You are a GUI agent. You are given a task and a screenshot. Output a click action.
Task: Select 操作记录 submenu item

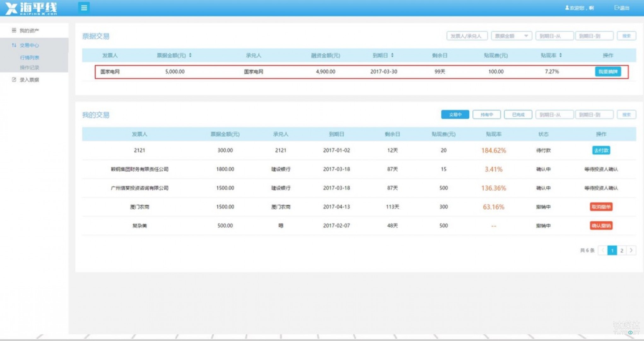click(30, 68)
